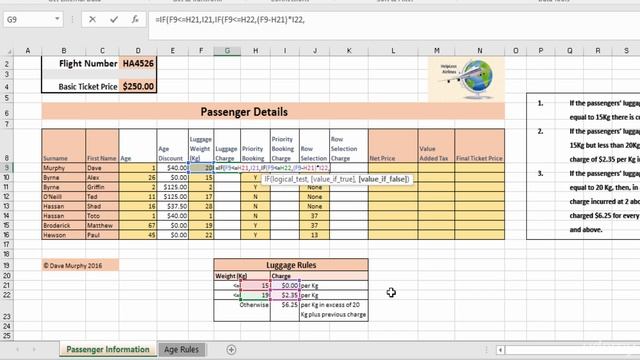
Task: Select column G header
Action: tap(227, 51)
